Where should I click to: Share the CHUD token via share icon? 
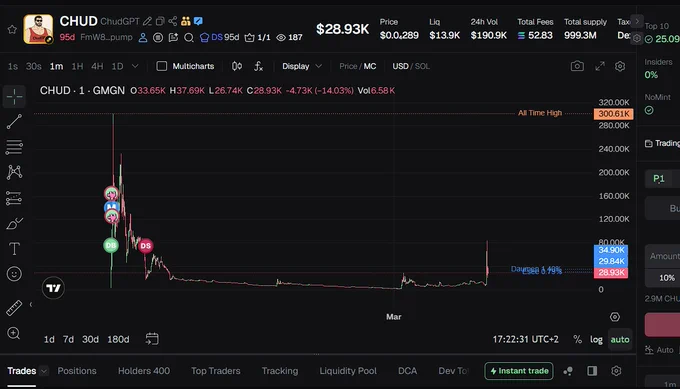tap(173, 21)
